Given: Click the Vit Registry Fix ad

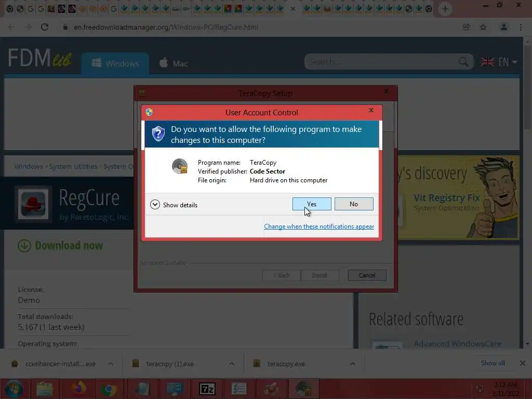Looking at the screenshot, I should click(x=458, y=197).
